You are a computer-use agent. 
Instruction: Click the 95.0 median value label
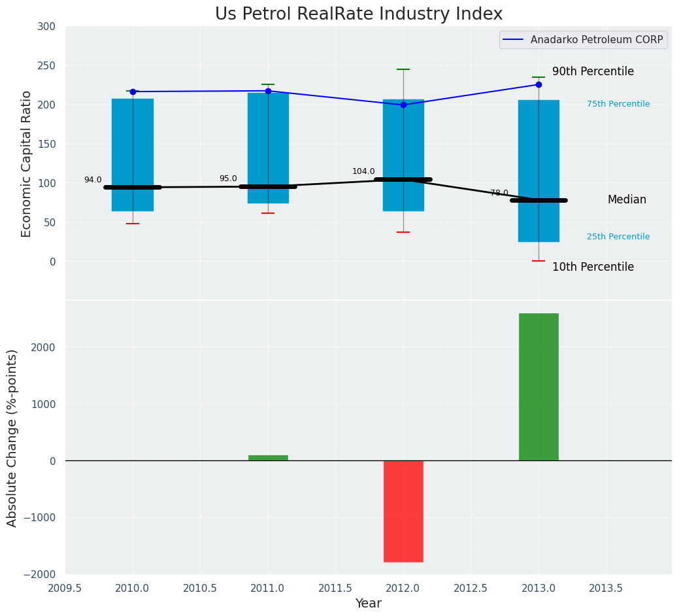(228, 179)
